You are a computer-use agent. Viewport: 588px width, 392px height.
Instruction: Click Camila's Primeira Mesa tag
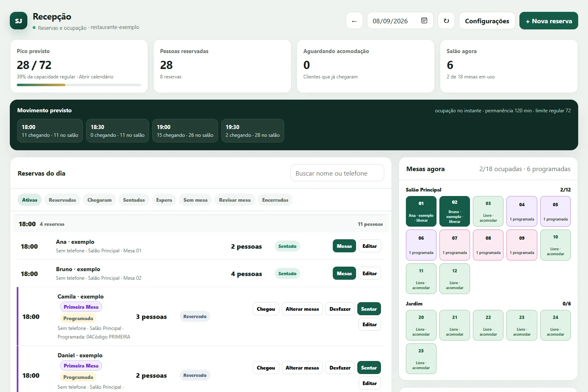81,307
